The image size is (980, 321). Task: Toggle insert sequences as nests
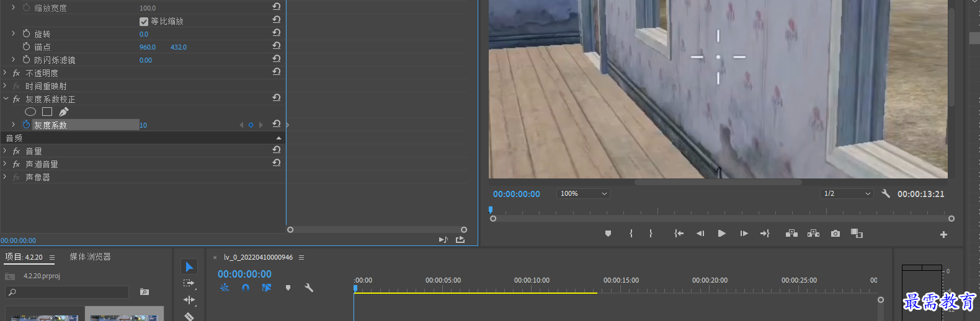pos(225,288)
